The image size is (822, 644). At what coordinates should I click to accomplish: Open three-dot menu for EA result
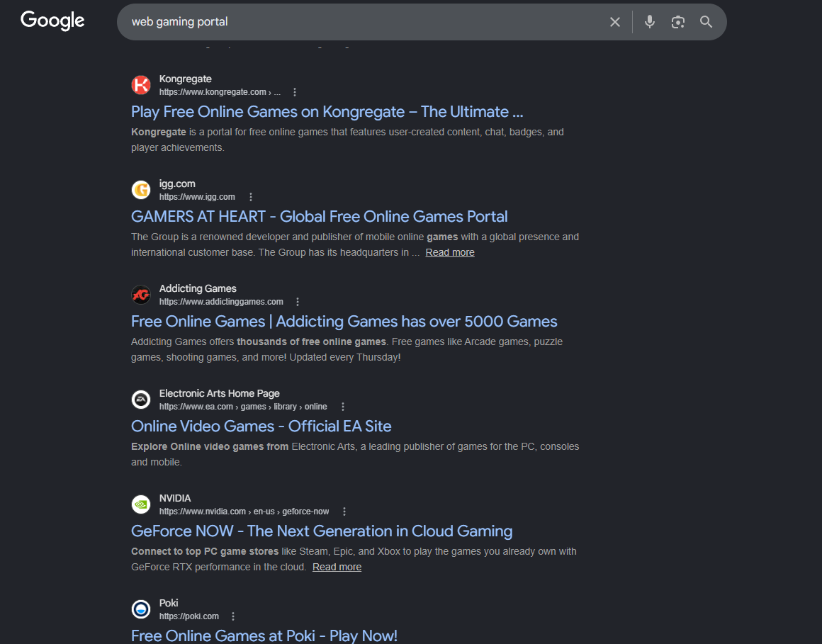pos(343,407)
